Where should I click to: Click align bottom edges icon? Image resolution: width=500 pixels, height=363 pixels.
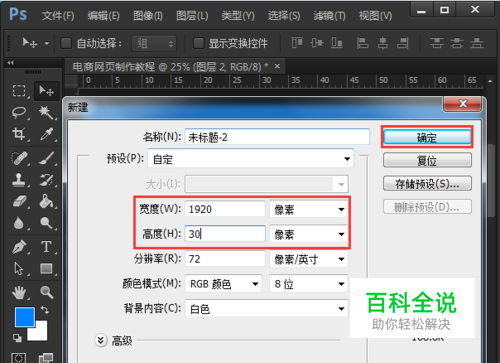pyautogui.click(x=337, y=43)
